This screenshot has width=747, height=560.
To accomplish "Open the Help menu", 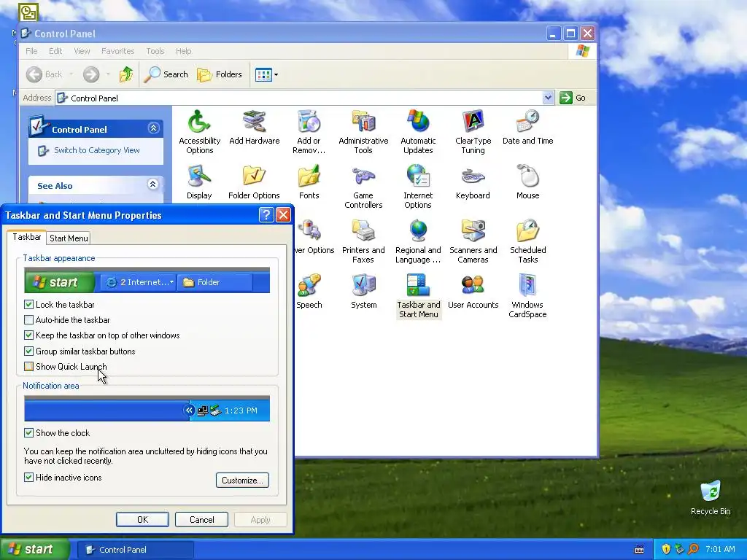I will point(183,51).
